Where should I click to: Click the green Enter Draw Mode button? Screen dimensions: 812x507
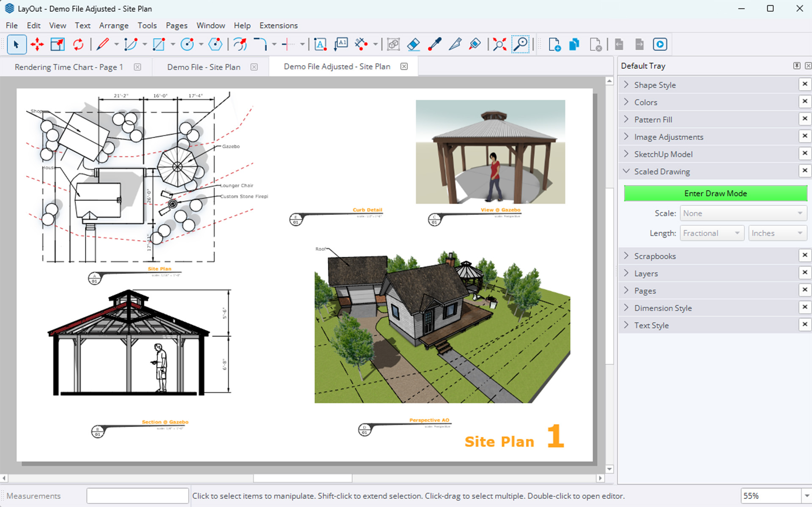click(716, 194)
